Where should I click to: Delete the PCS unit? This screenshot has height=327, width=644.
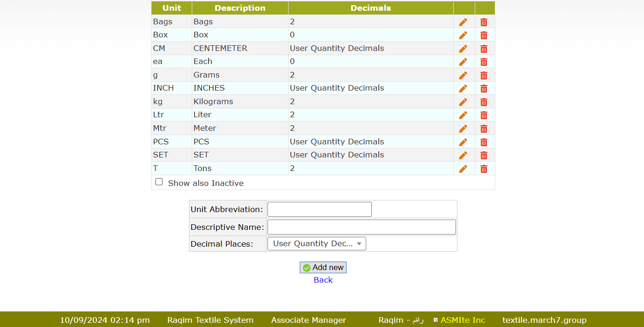[484, 142]
